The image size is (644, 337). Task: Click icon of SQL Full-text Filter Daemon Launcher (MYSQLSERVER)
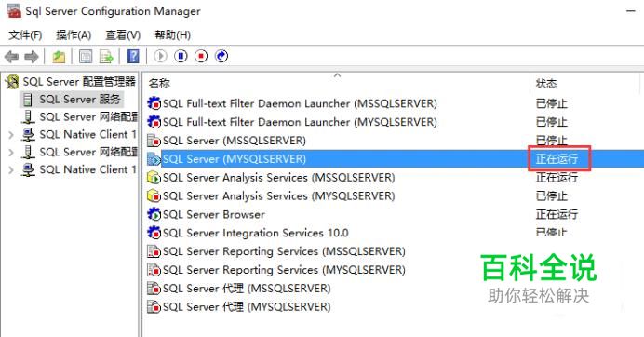(154, 122)
